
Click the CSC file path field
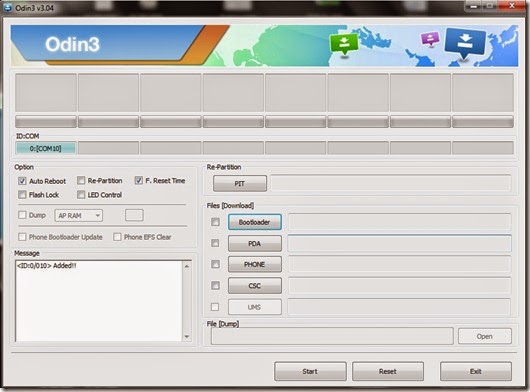pos(399,286)
